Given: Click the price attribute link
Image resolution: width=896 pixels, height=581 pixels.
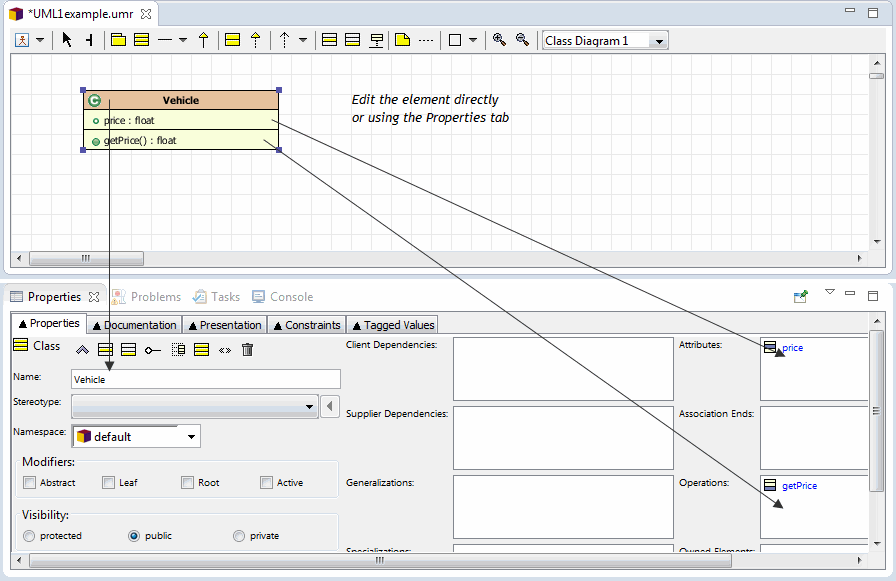Looking at the screenshot, I should tap(792, 348).
